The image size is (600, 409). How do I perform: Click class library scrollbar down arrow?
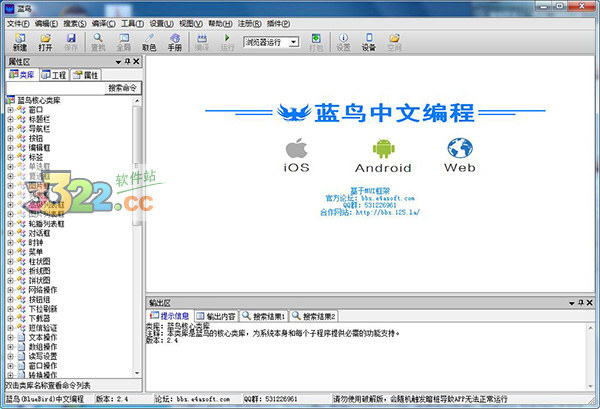pos(137,373)
